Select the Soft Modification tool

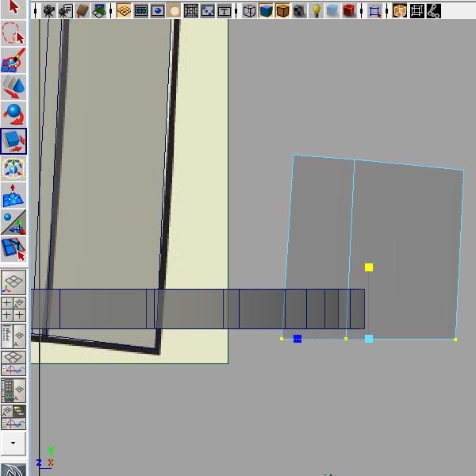tap(13, 195)
